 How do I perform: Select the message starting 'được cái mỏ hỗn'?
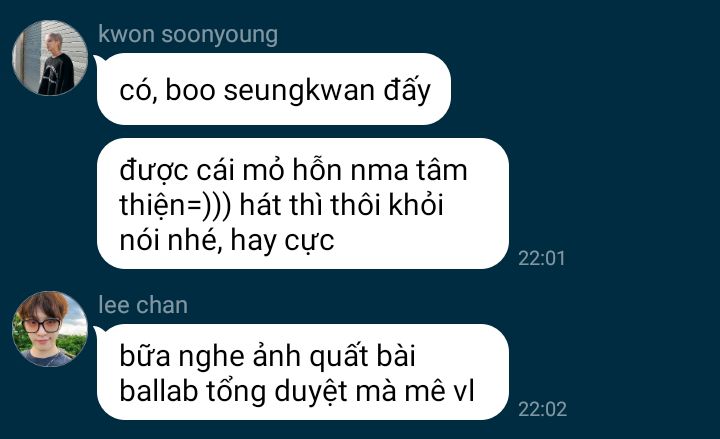(x=303, y=204)
